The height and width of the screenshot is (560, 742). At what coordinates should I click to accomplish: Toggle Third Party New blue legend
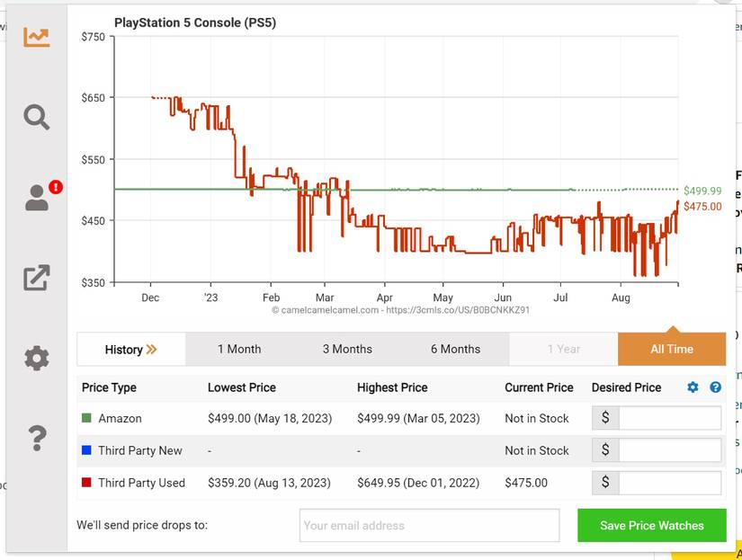[x=87, y=450]
